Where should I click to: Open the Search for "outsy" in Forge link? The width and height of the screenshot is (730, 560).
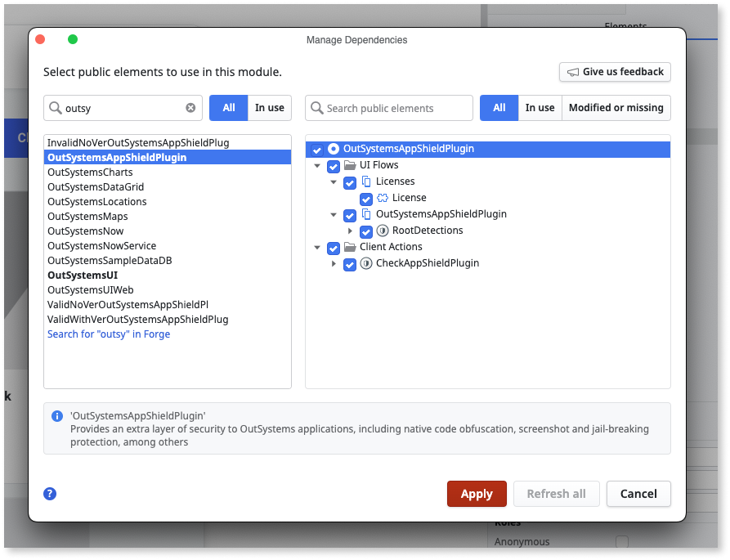(x=108, y=334)
